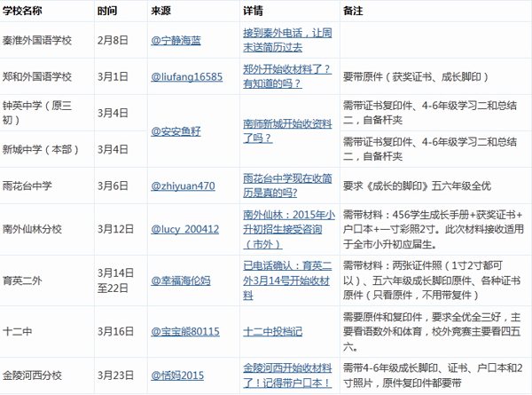Open the @恬妈2015 source link
The image size is (532, 395).
pyautogui.click(x=177, y=375)
